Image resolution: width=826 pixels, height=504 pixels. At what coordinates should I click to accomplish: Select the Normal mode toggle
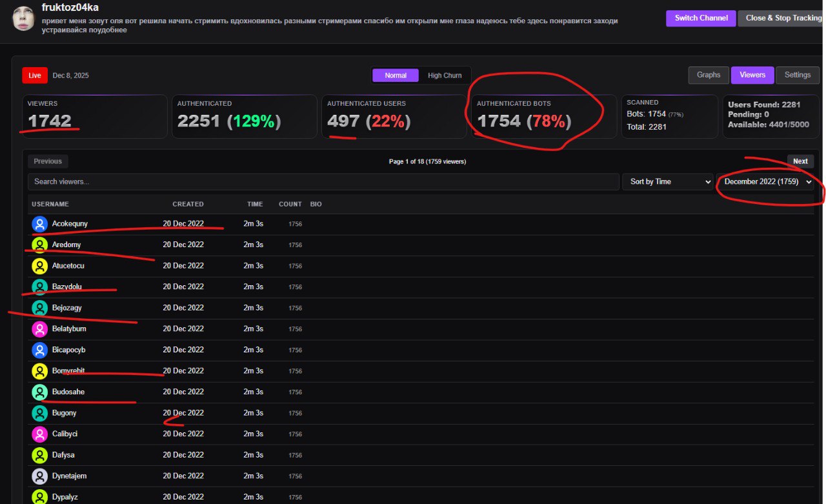[396, 76]
